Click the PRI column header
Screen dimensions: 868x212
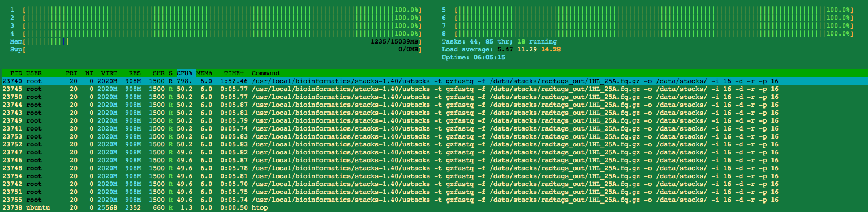[71, 73]
